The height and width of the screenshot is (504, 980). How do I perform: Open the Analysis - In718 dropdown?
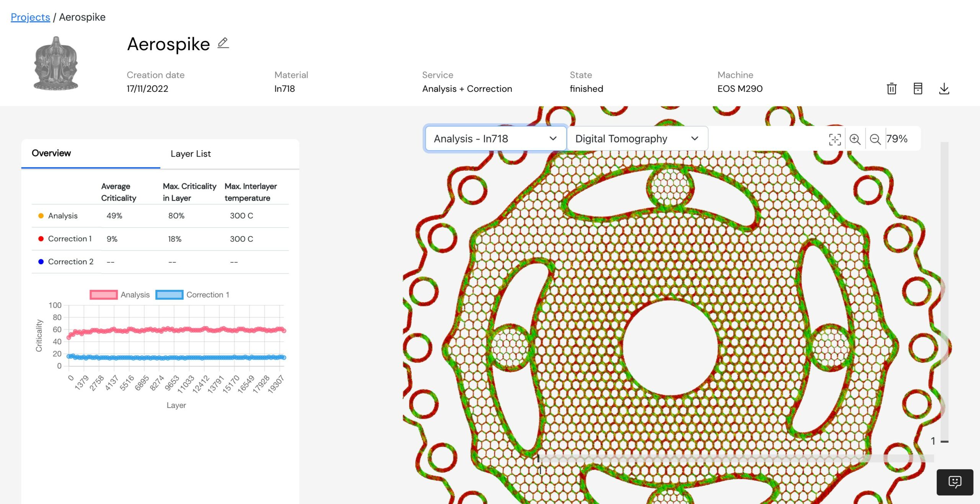(x=495, y=139)
